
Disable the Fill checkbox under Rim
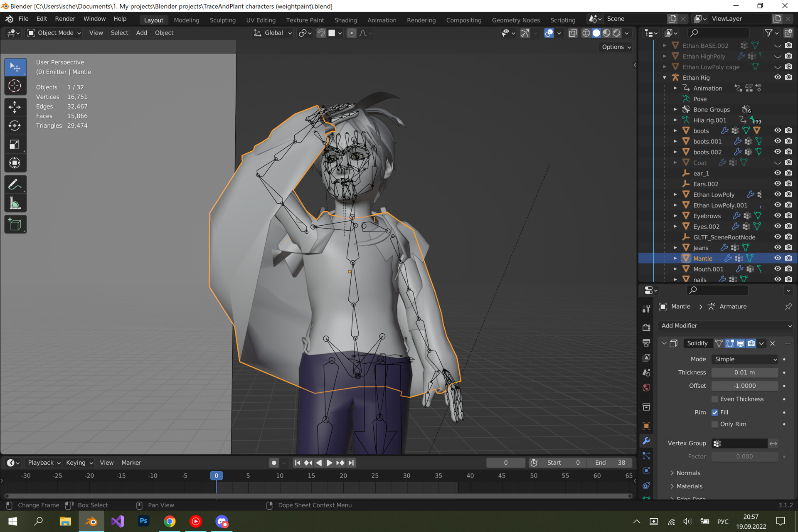pos(715,412)
